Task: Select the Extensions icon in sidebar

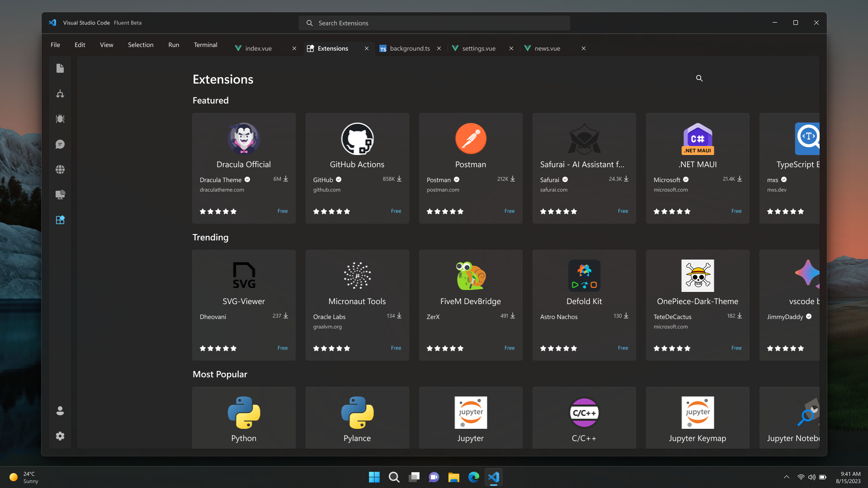Action: [x=60, y=220]
